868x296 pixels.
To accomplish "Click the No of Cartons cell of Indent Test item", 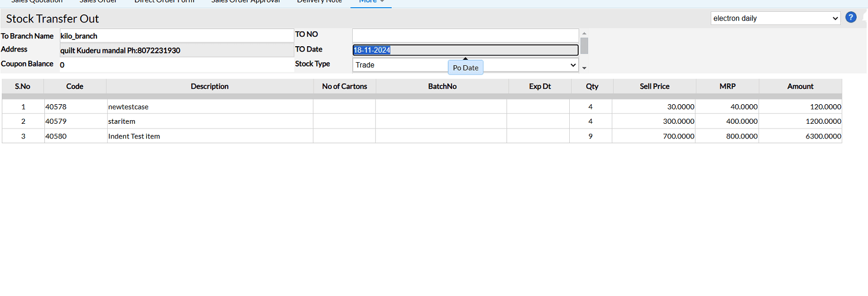I will pyautogui.click(x=344, y=136).
